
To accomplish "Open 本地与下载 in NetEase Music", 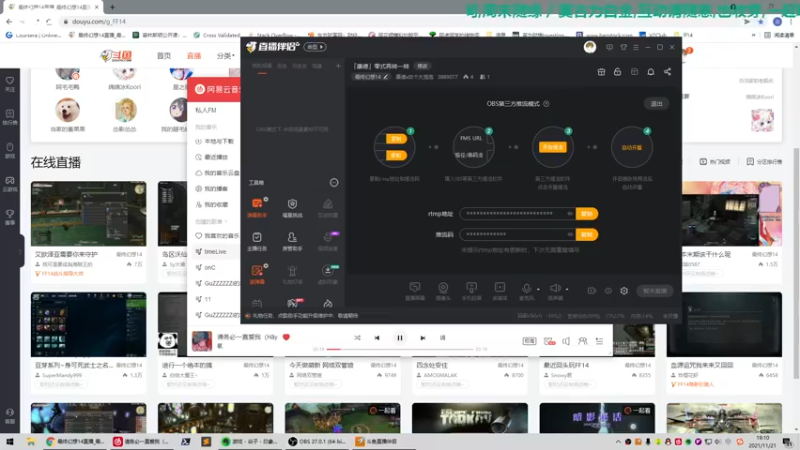I will point(215,141).
